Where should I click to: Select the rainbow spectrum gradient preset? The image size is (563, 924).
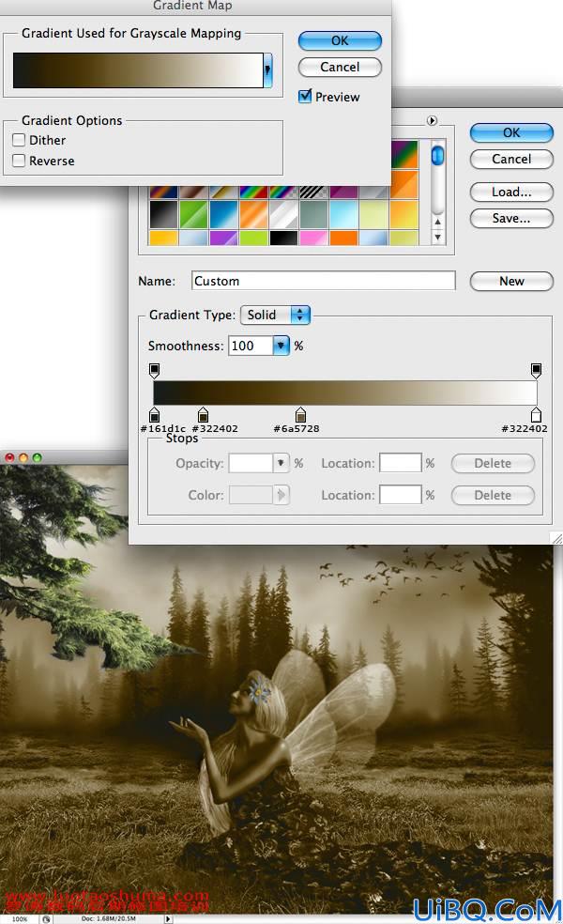click(x=254, y=192)
